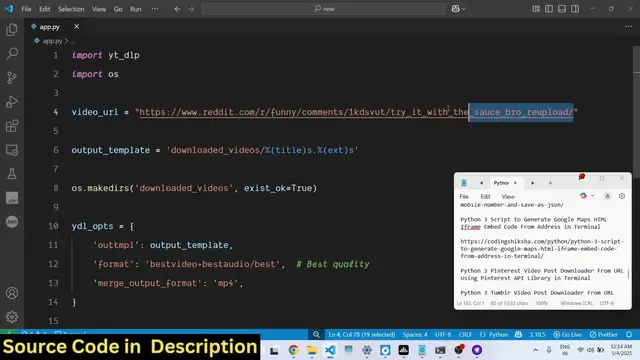The image size is (640, 360).
Task: Open the Go menu
Action: [118, 9]
